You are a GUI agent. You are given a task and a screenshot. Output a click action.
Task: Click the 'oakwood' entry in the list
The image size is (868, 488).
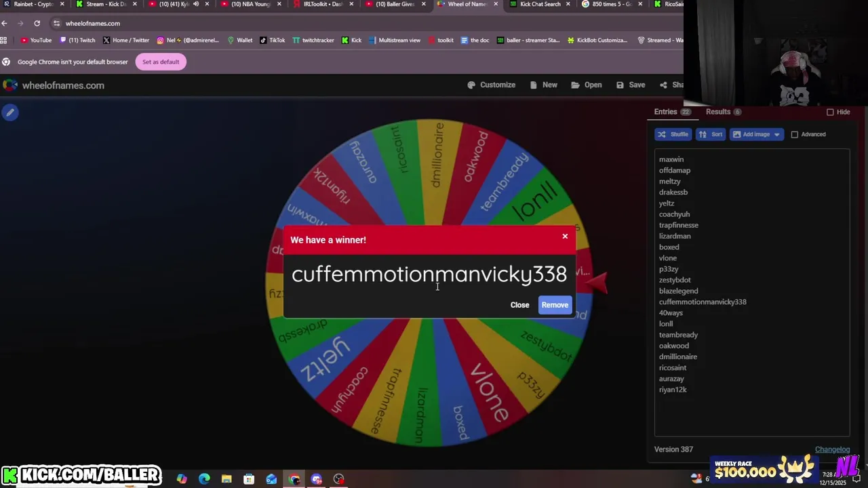click(x=674, y=346)
